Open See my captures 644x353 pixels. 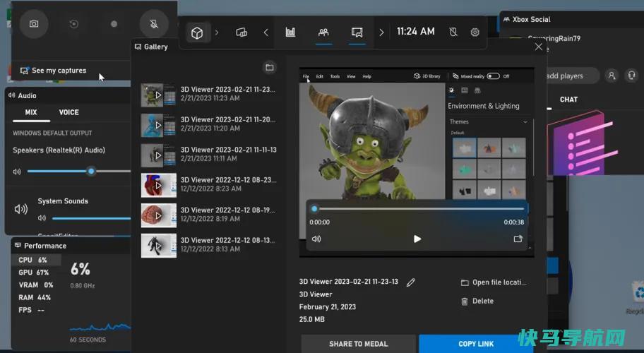[x=54, y=71]
